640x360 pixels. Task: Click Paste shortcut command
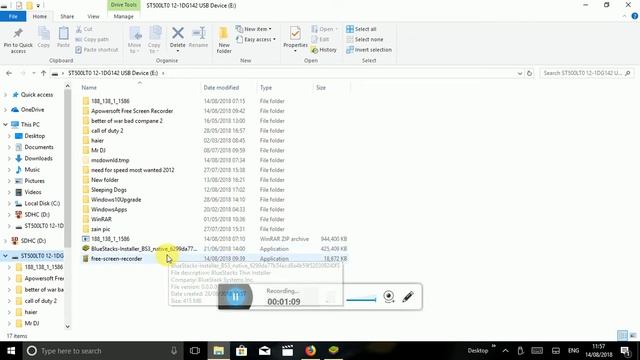(97, 49)
